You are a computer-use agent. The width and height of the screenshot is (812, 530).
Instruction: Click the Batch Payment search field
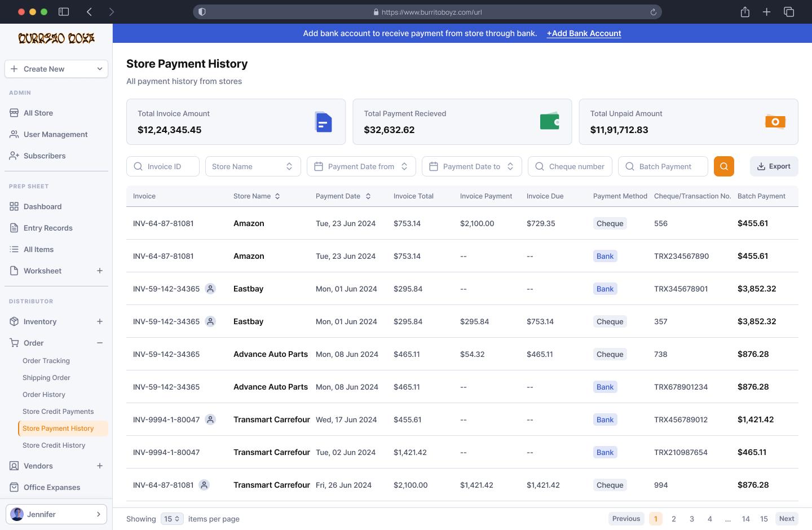click(663, 166)
